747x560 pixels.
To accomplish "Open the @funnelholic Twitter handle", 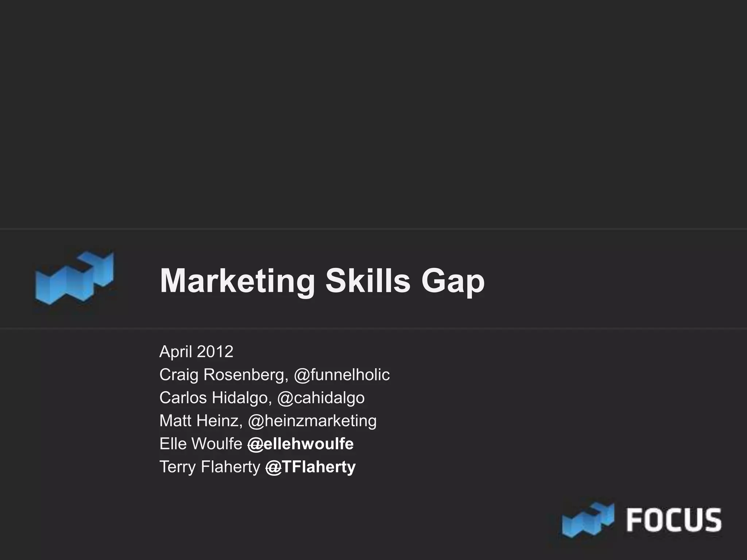I will pos(342,375).
